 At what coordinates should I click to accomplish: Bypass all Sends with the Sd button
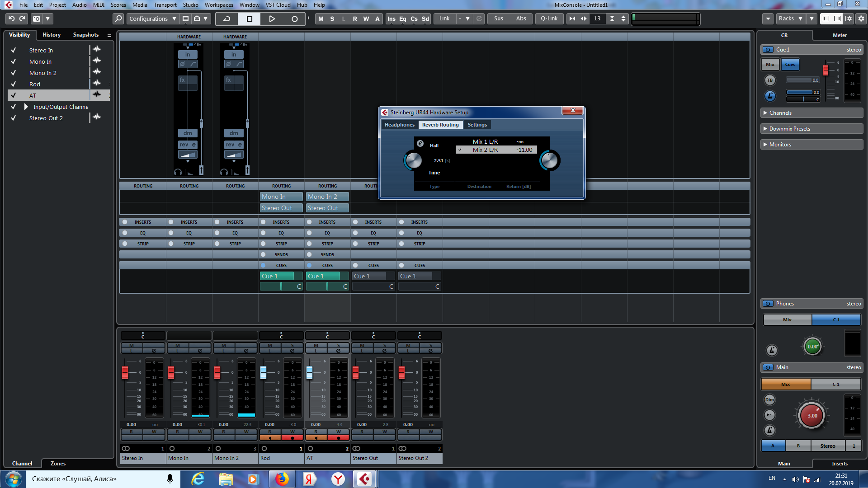425,19
